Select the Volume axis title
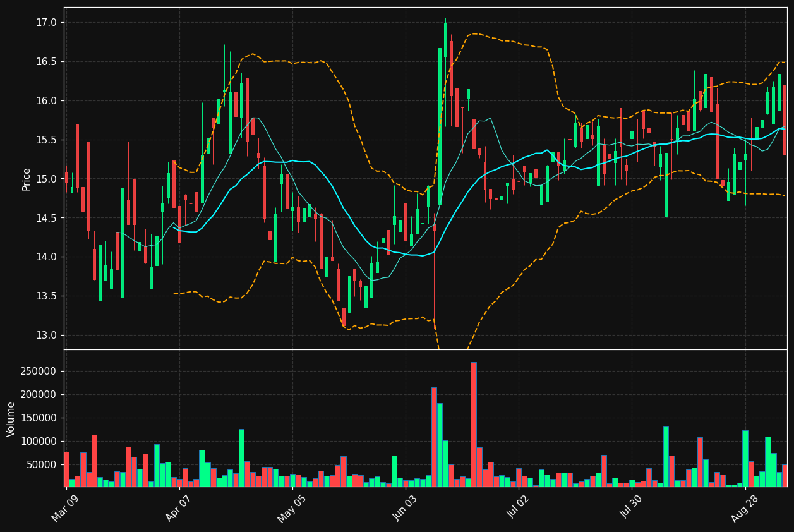This screenshot has height=532, width=794. click(x=11, y=419)
